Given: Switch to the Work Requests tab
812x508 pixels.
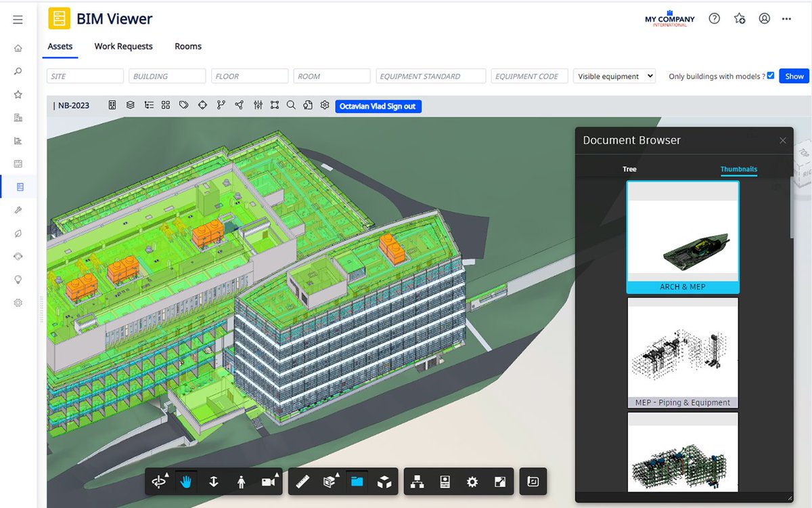Looking at the screenshot, I should click(123, 46).
